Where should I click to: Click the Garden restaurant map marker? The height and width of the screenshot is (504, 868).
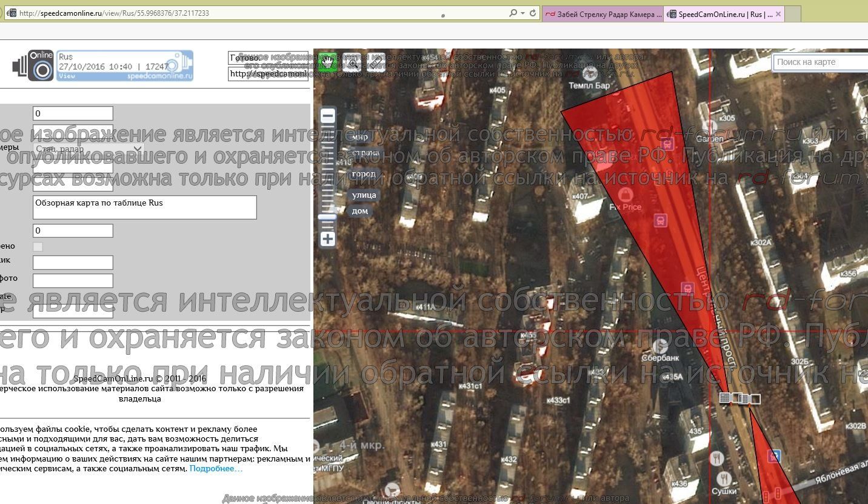click(710, 126)
